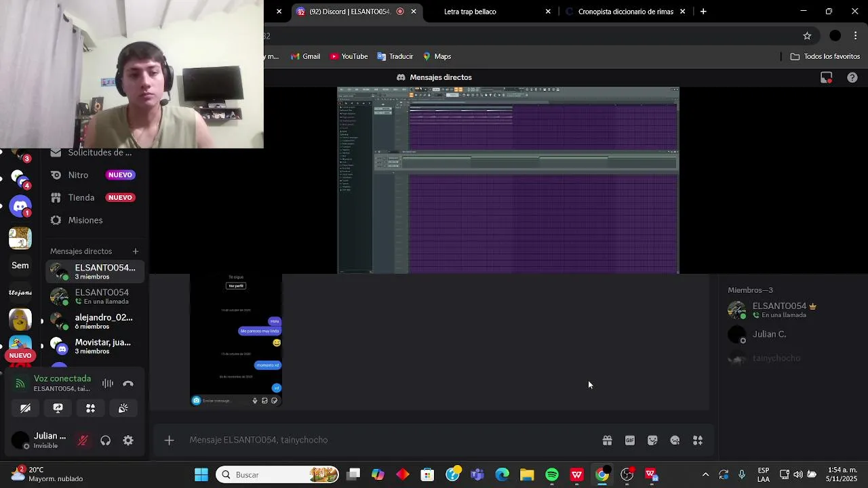
Task: Open alejandro_02 group conversation
Action: [95, 321]
